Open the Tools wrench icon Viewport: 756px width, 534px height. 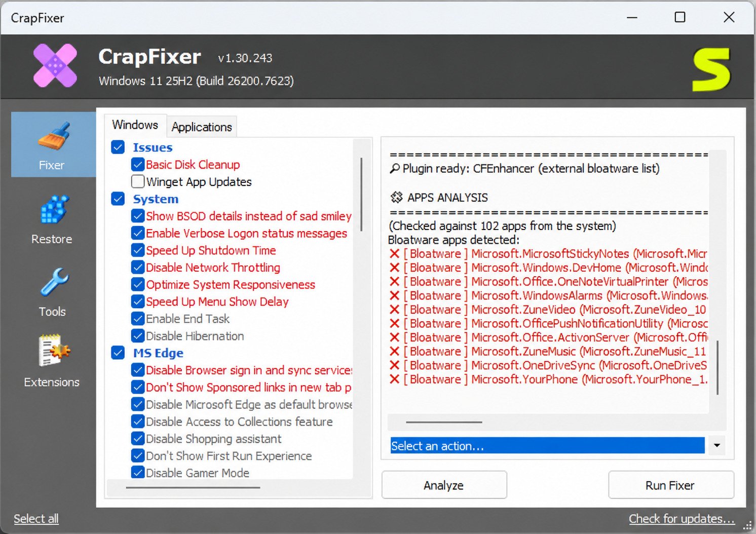click(54, 282)
